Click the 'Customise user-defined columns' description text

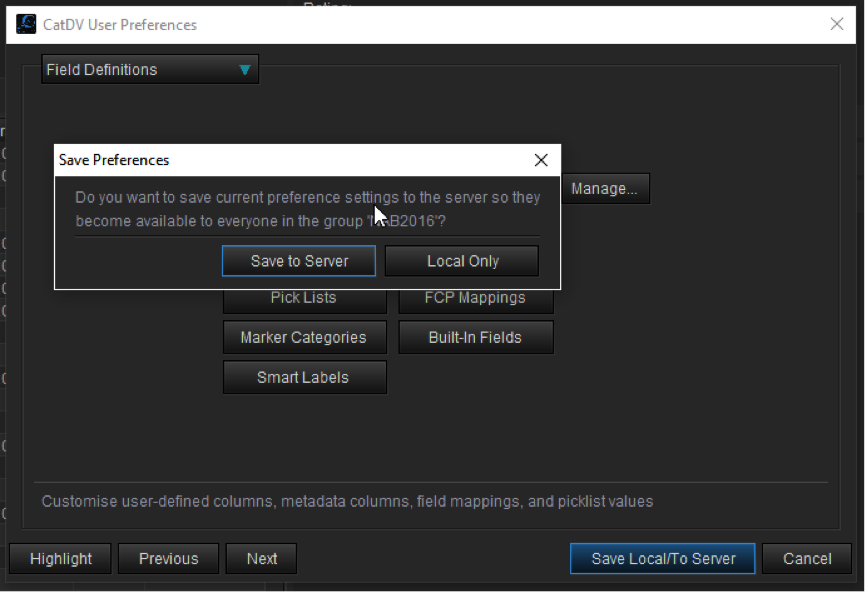point(348,502)
